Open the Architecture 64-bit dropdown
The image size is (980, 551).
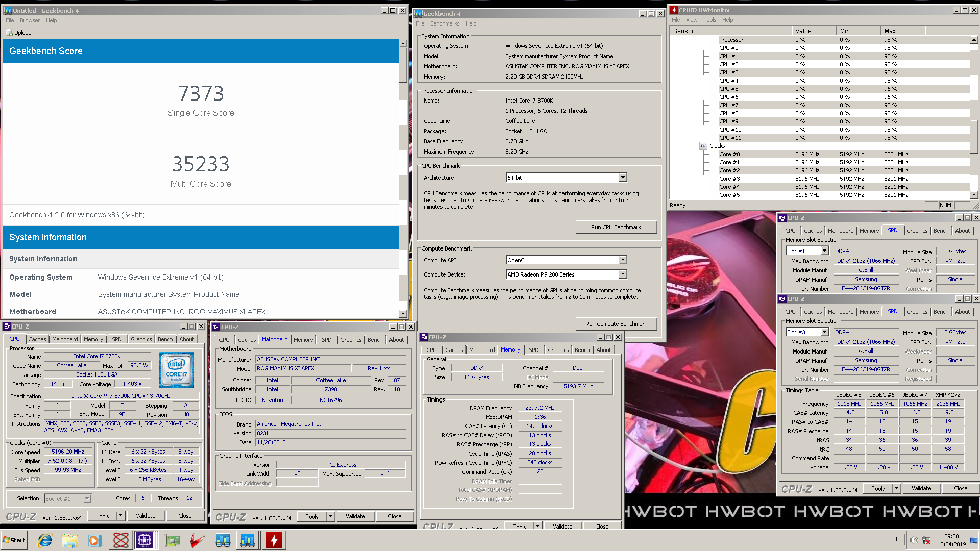(623, 178)
